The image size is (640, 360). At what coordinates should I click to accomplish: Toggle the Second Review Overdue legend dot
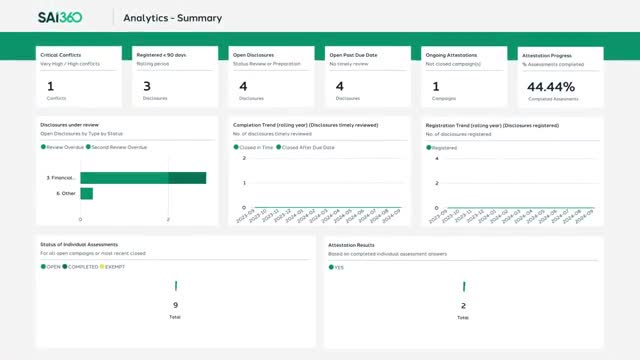point(88,147)
